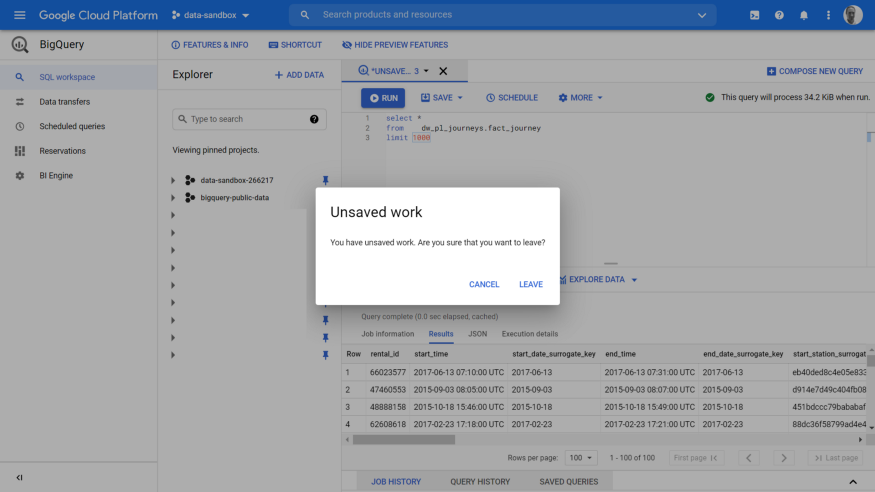Expand the search bar dropdown chevron
Screen dimensions: 875x492
tap(702, 15)
